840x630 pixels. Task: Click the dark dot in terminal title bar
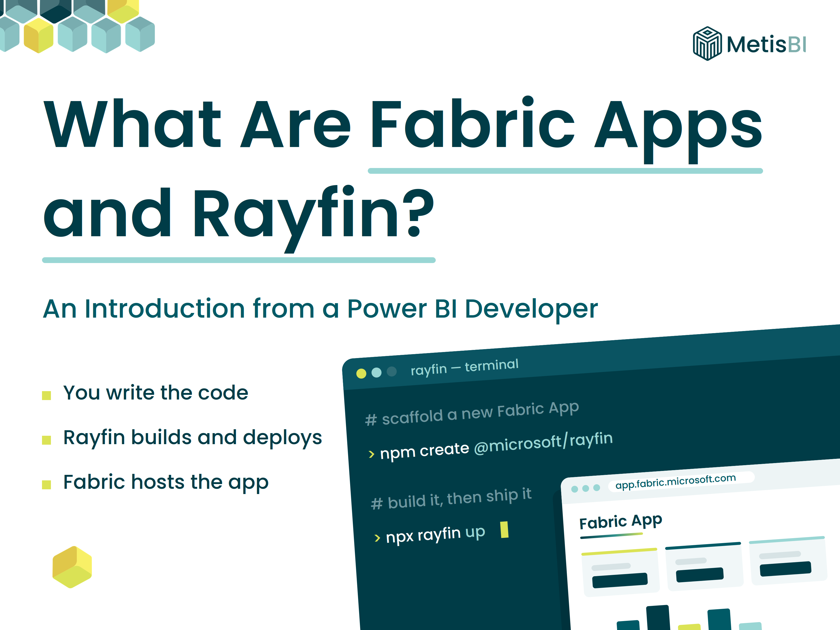pos(392,371)
